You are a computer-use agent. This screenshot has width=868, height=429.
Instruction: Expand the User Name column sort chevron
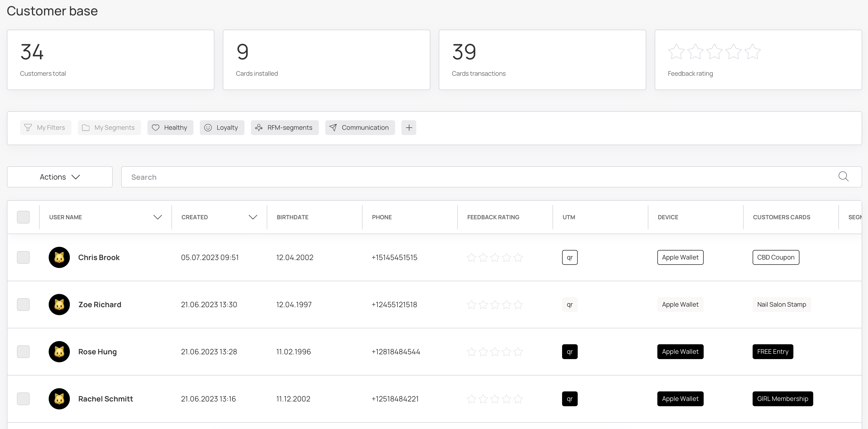[x=157, y=217]
